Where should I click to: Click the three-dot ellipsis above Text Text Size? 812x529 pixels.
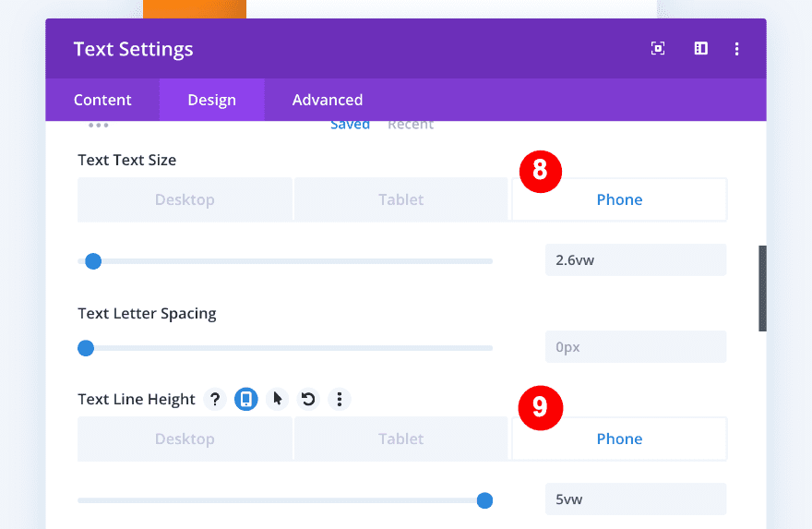[99, 125]
